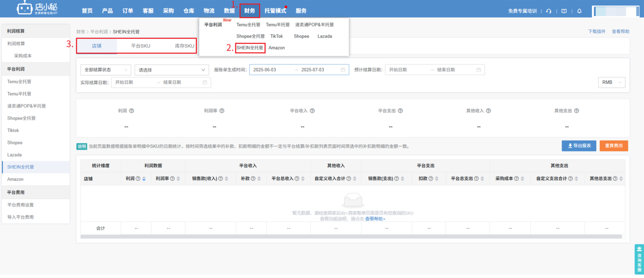This screenshot has width=644, height=278.
Task: Switch to the 平台SKU tab
Action: tap(140, 46)
